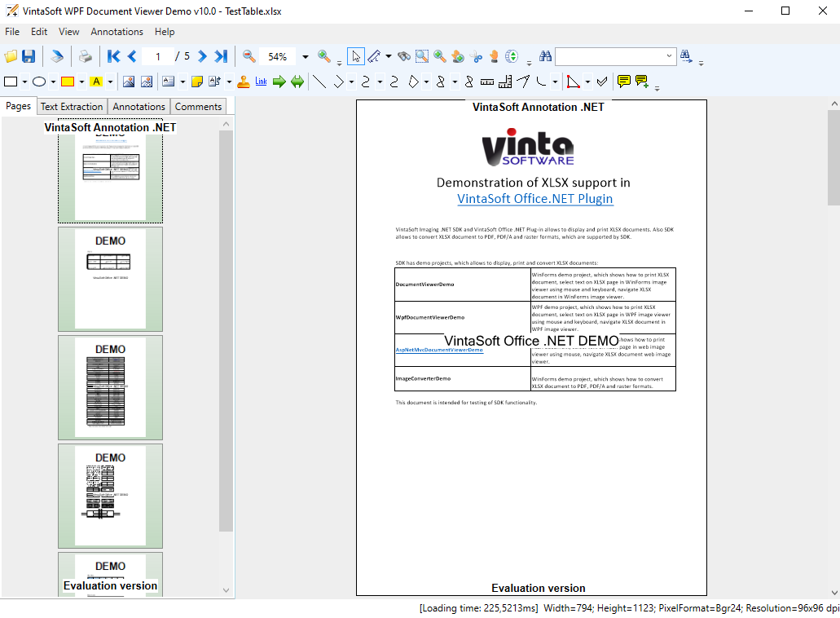Screen dimensions: 840x618
Task: Click the Open file folder icon
Action: tap(11, 56)
